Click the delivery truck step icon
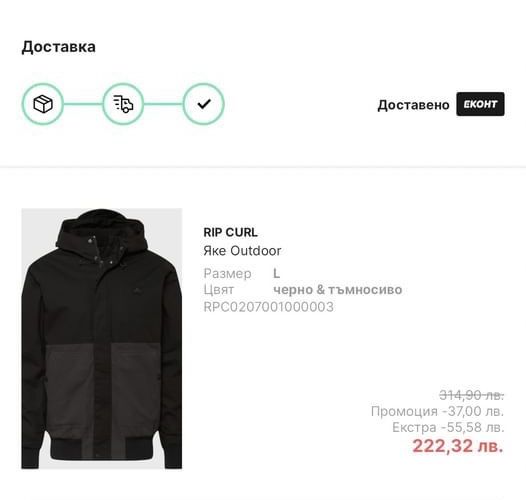The image size is (526, 500). click(x=123, y=104)
